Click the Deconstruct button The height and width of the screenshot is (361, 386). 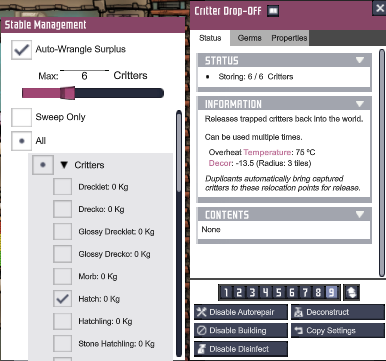tap(338, 312)
